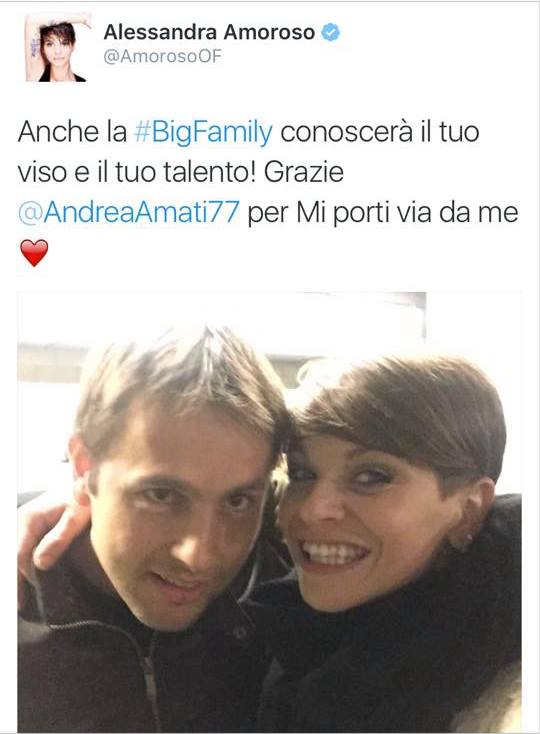
Task: Open the Alessandra Amoroso display name
Action: tap(209, 32)
